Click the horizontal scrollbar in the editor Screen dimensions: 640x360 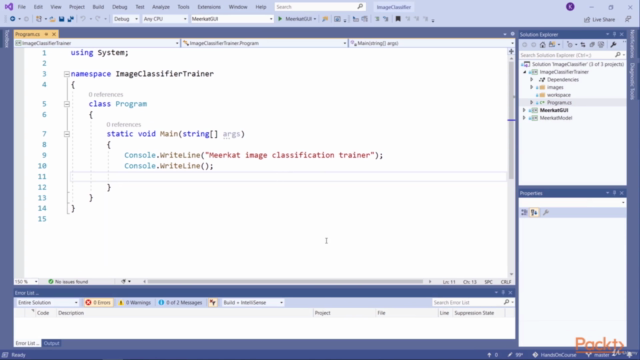tap(285, 282)
